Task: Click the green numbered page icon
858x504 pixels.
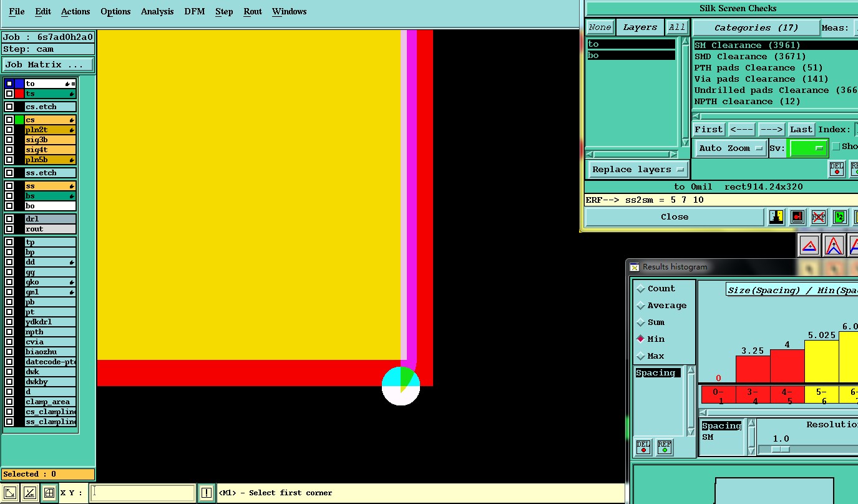Action: tap(839, 216)
